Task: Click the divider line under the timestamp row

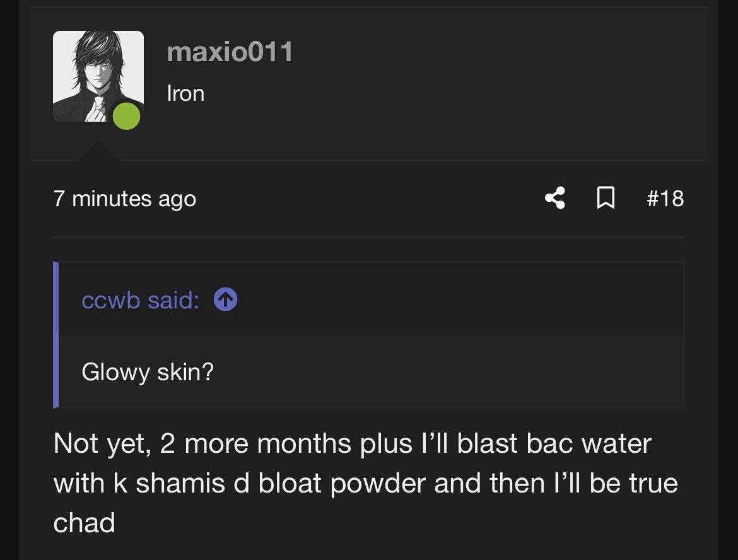Action: tap(369, 237)
